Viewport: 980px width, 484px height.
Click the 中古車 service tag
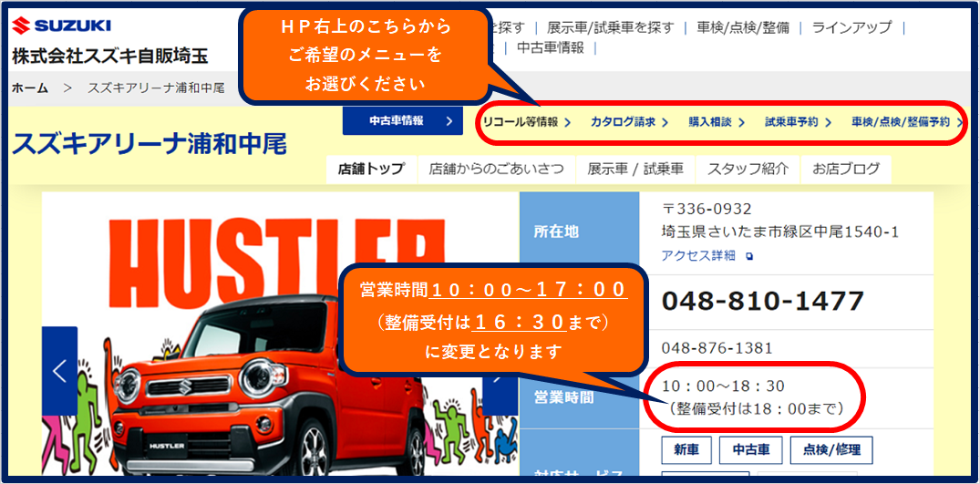pyautogui.click(x=750, y=450)
